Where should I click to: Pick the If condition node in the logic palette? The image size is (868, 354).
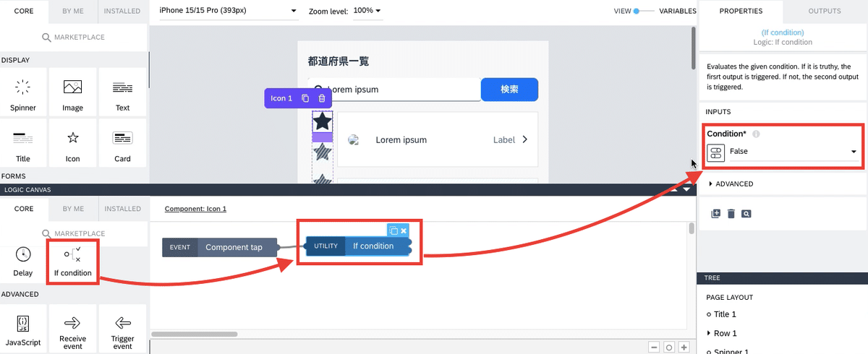click(x=72, y=262)
